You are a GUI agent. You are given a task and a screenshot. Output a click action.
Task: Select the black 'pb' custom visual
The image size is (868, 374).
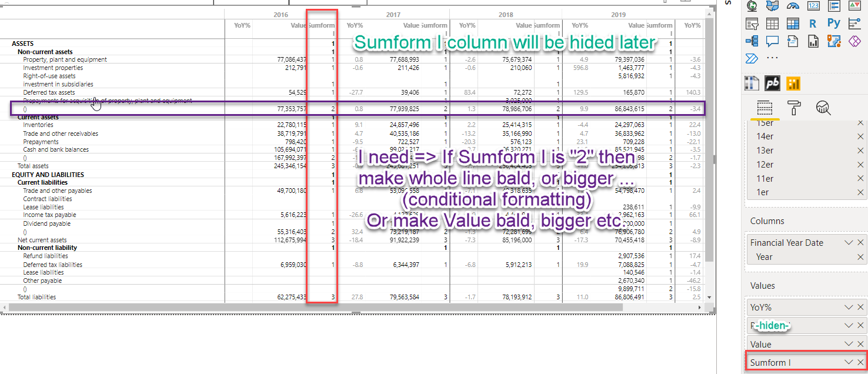(773, 84)
